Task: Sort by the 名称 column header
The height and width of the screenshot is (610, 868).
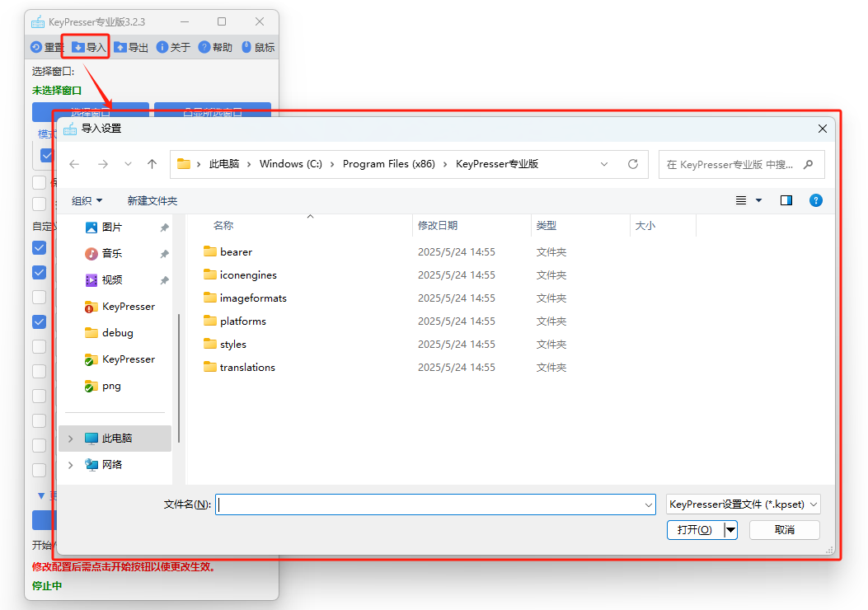Action: 223,225
